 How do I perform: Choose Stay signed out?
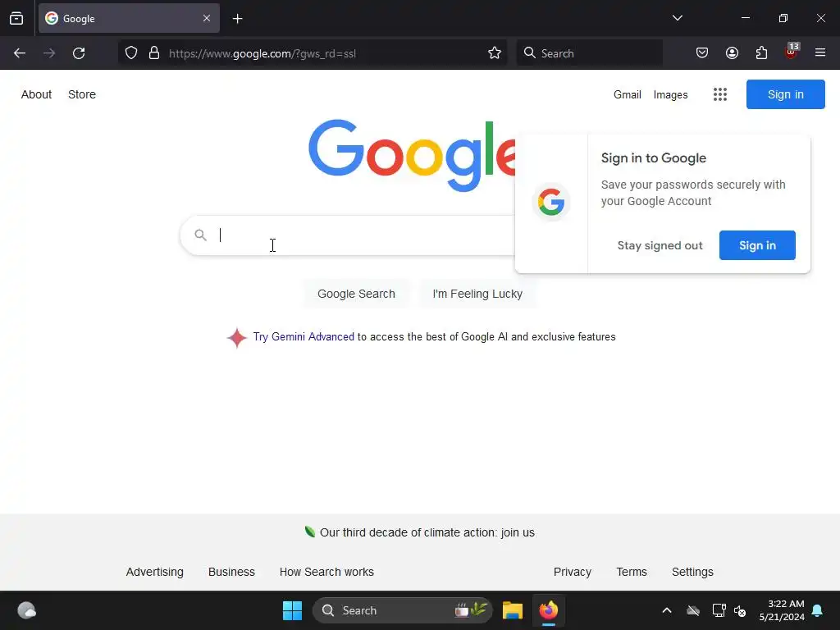(660, 245)
